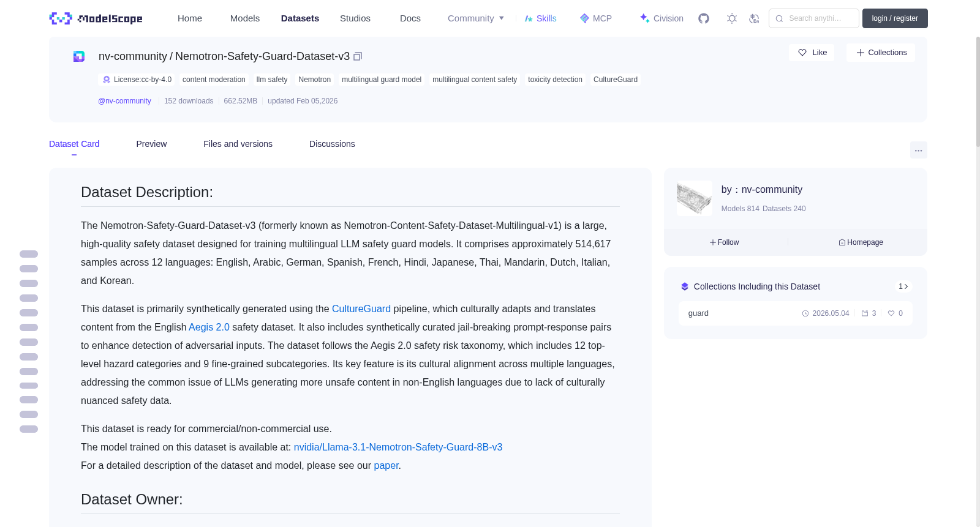
Task: Click the License:cc-by-4.0 tag
Action: coord(137,80)
